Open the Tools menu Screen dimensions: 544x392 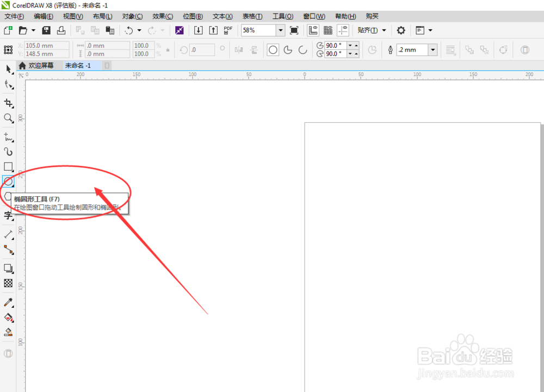pos(283,16)
